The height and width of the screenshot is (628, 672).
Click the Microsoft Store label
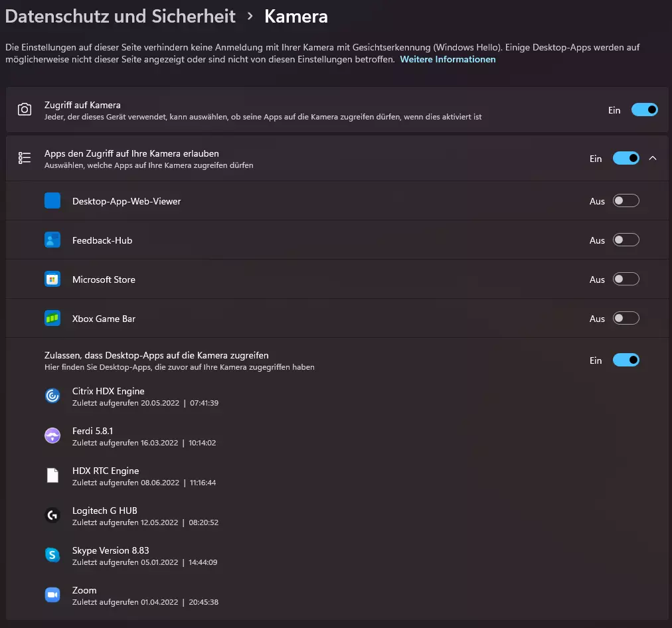104,279
